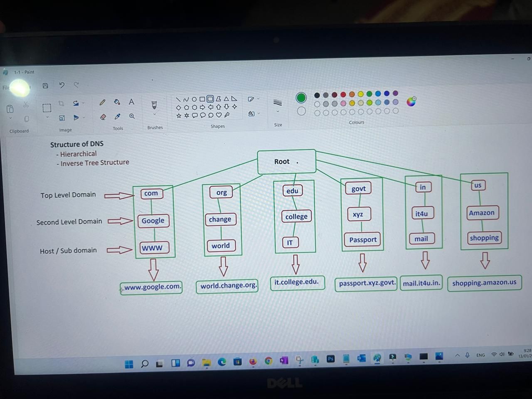
Task: Open the Edit colours wheel
Action: [411, 101]
